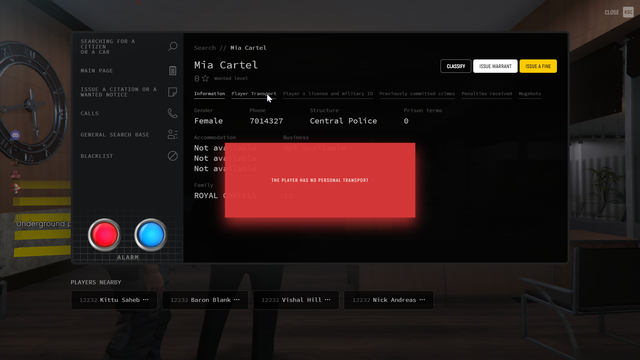
Task: Select Issue a citation or wanted notice
Action: pyautogui.click(x=118, y=92)
